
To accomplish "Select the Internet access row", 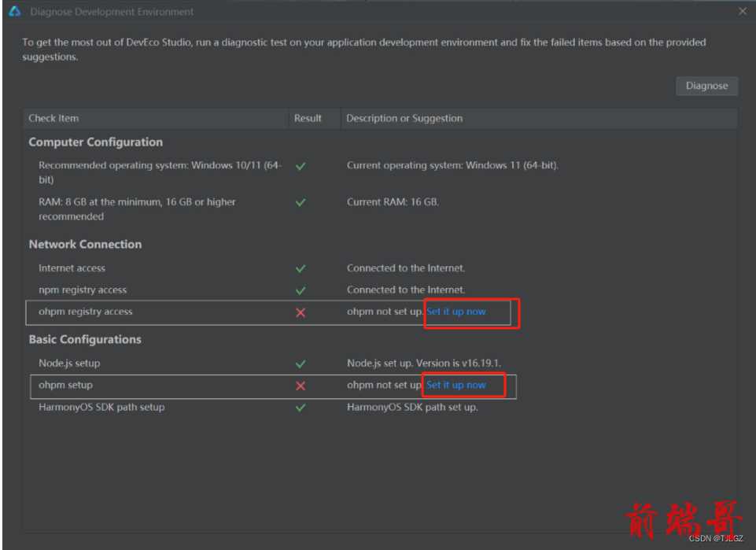I will (381, 268).
